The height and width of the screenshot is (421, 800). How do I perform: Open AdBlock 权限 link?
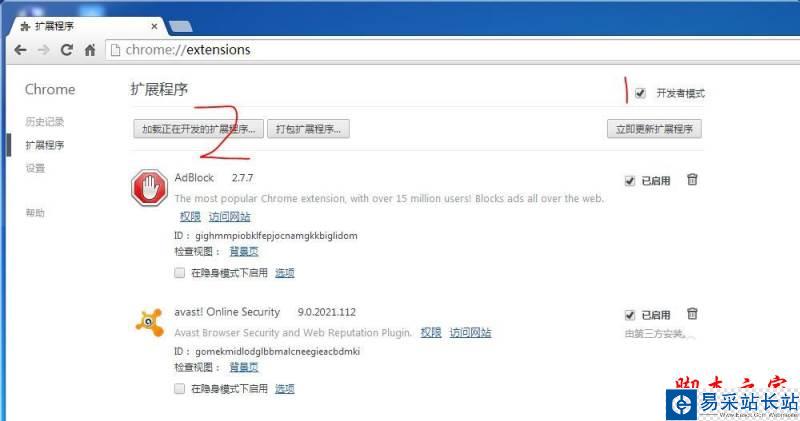point(190,216)
